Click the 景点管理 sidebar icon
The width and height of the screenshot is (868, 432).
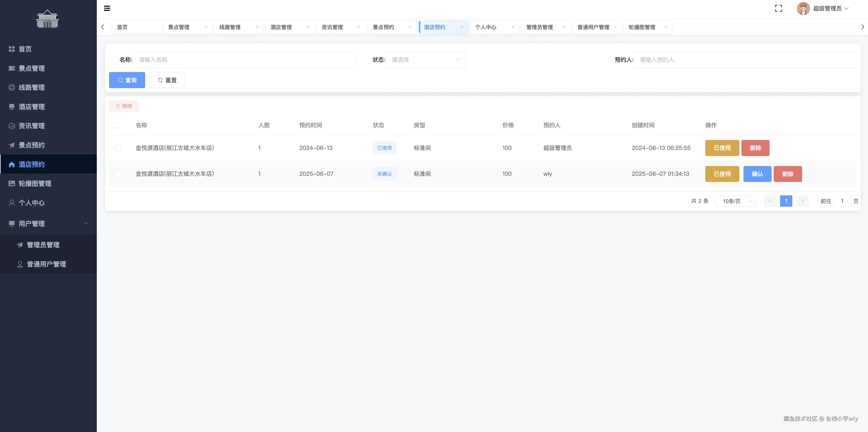coord(12,68)
